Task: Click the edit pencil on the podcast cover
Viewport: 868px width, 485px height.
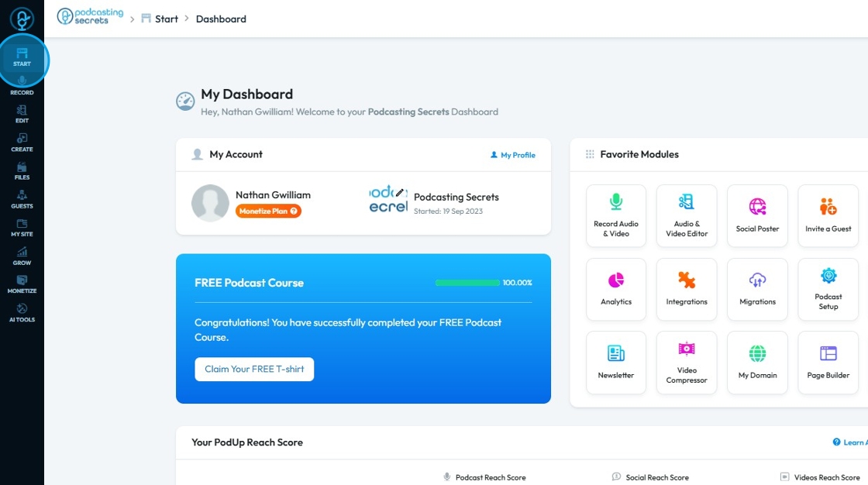Action: (x=400, y=193)
